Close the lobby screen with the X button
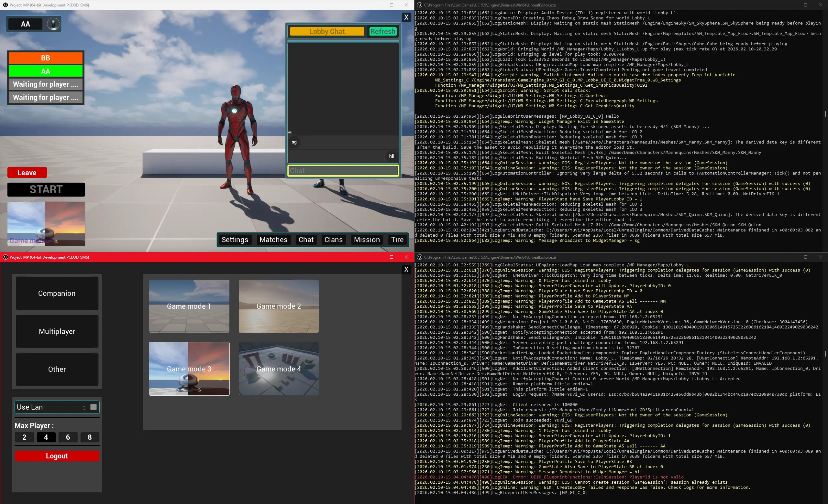The width and height of the screenshot is (828, 504). point(406,17)
